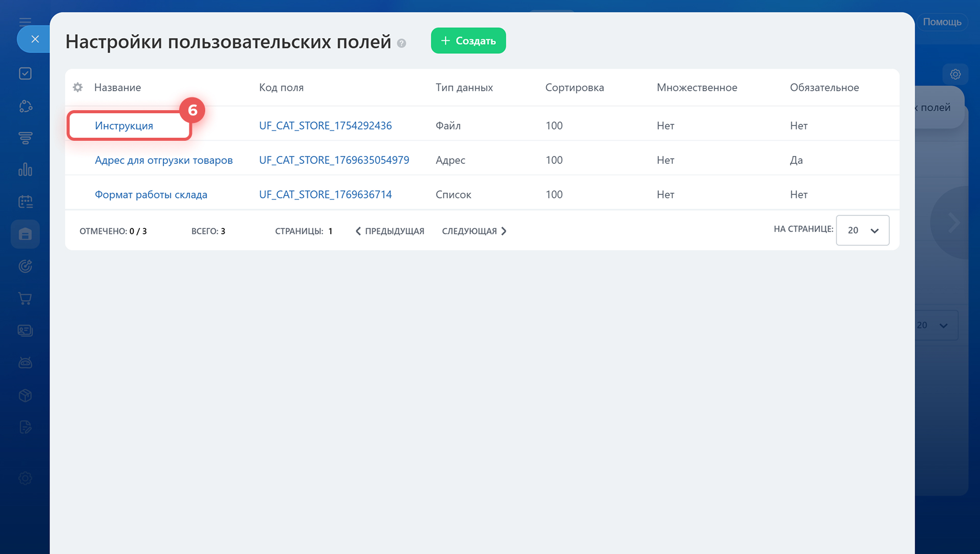Open field UF_CAT_STORE_1754292436 link
The image size is (980, 554).
click(x=325, y=125)
